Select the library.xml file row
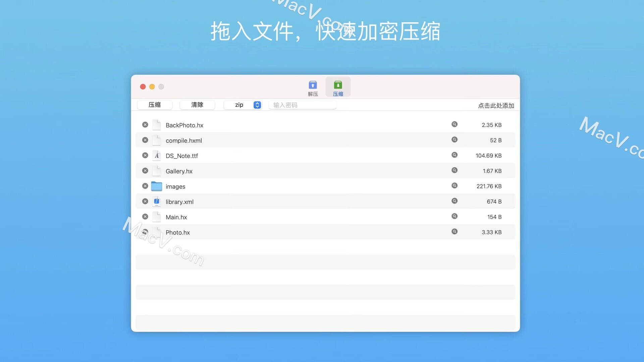 tap(326, 201)
